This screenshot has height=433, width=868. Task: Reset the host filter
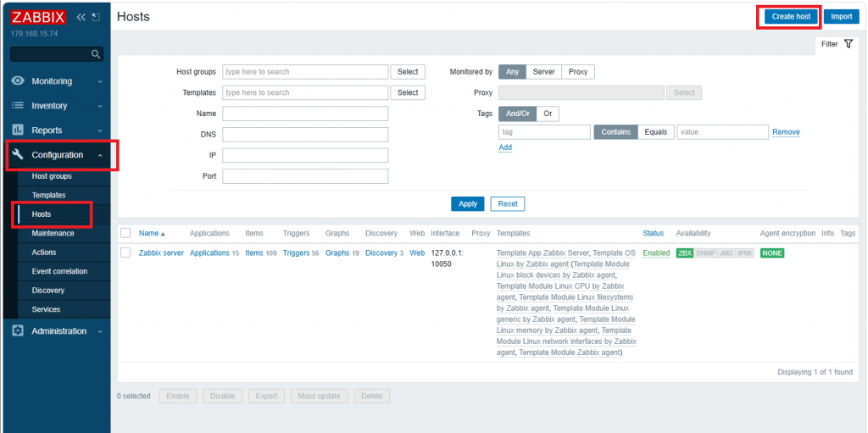tap(508, 203)
